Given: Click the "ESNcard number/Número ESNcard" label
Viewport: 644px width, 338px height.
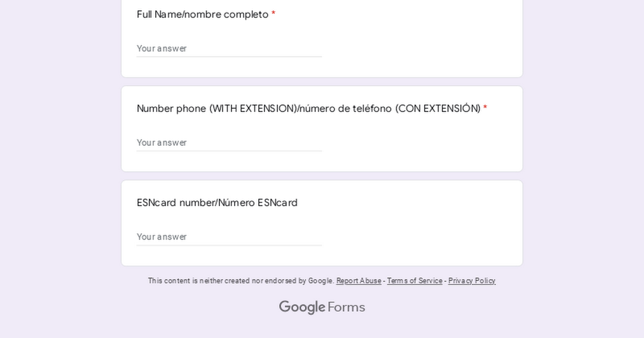Looking at the screenshot, I should point(217,203).
